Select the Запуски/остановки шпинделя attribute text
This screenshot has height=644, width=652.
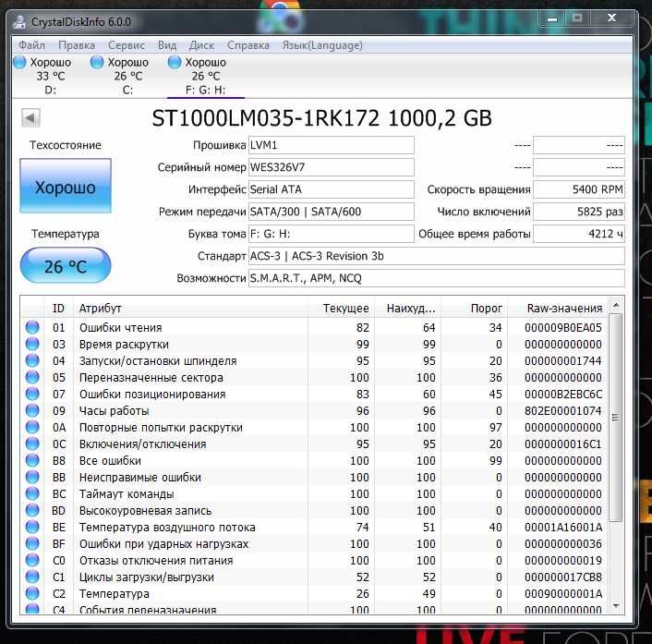158,361
